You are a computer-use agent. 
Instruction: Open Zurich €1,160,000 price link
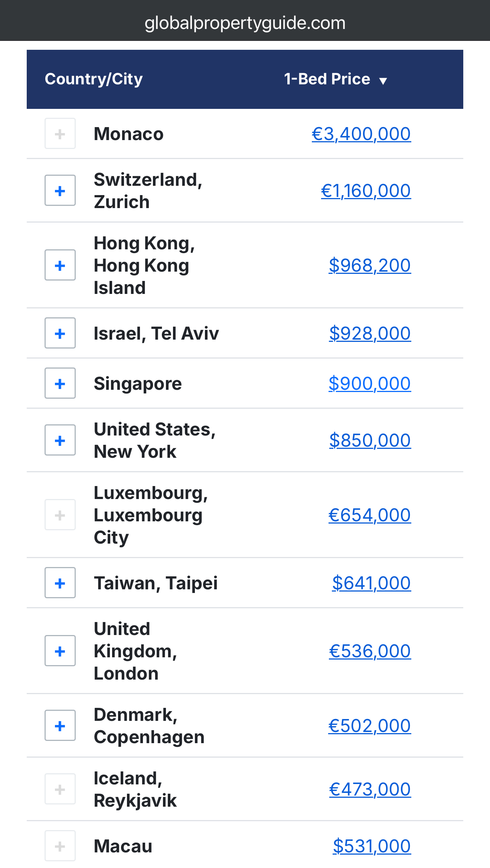click(366, 191)
